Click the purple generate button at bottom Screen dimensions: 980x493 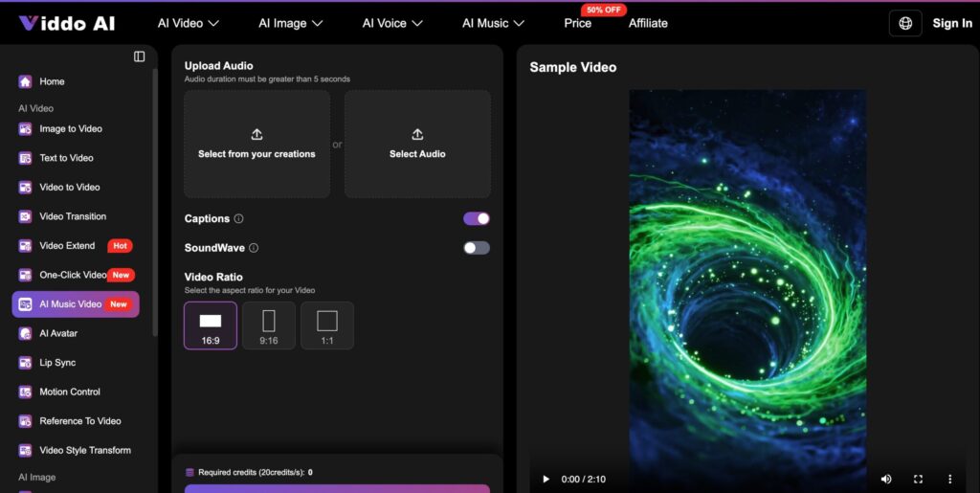tap(338, 488)
